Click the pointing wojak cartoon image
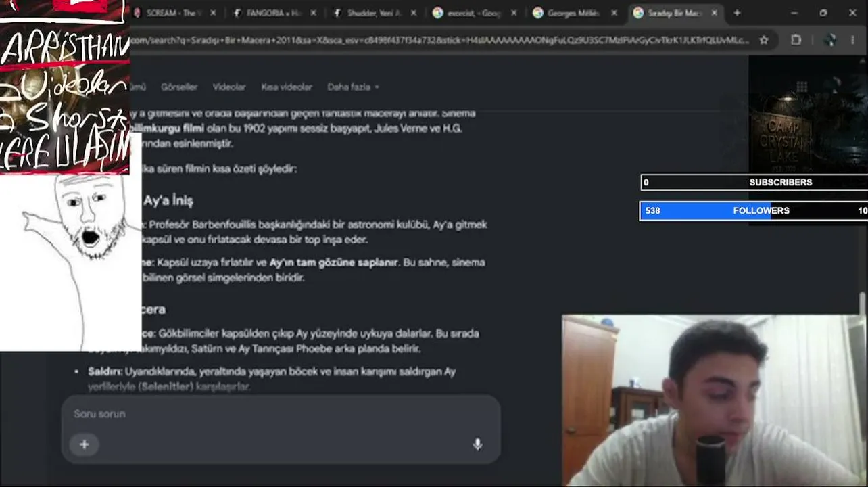 tap(71, 262)
